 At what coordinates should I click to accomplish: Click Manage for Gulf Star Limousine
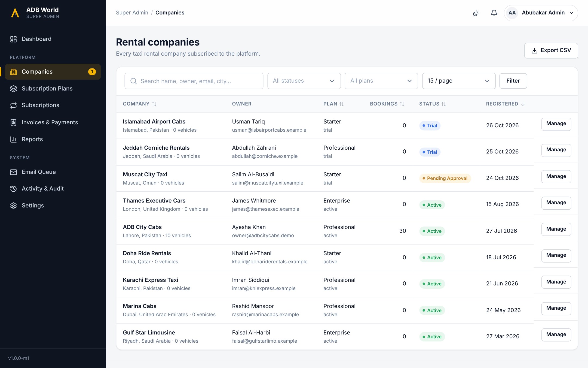click(556, 335)
